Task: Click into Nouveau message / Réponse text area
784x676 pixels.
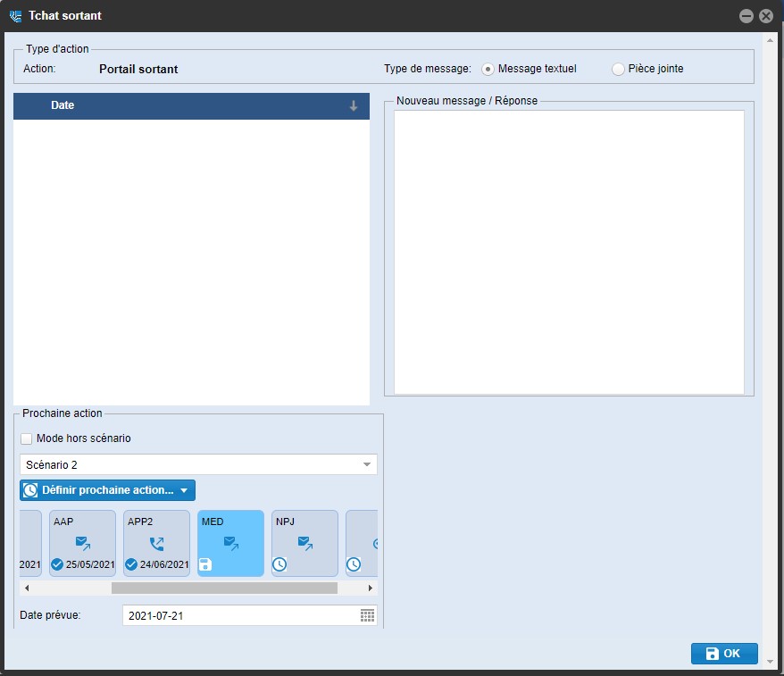Action: (569, 251)
